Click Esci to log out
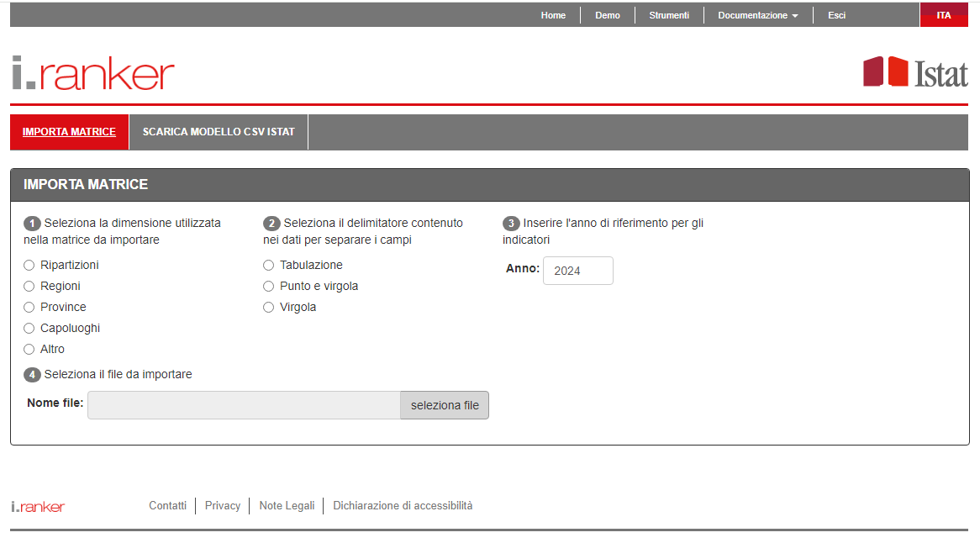Viewport: 980px width, 543px height. pyautogui.click(x=836, y=15)
